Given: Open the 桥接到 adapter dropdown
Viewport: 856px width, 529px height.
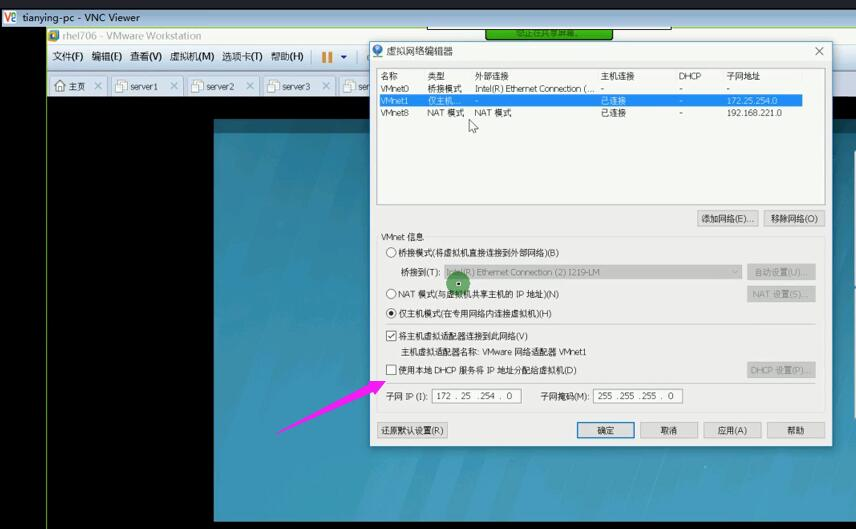Looking at the screenshot, I should coord(593,272).
